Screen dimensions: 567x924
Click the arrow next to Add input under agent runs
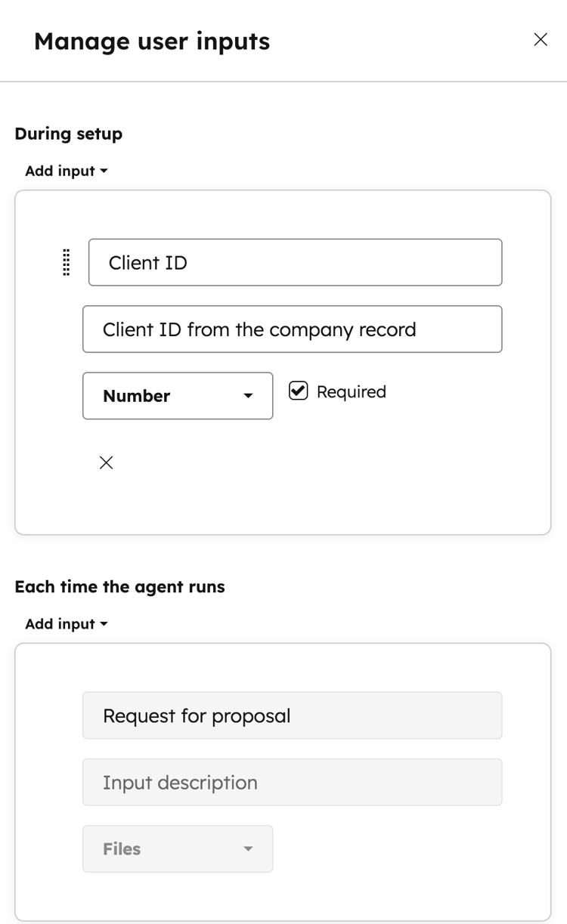click(x=104, y=624)
